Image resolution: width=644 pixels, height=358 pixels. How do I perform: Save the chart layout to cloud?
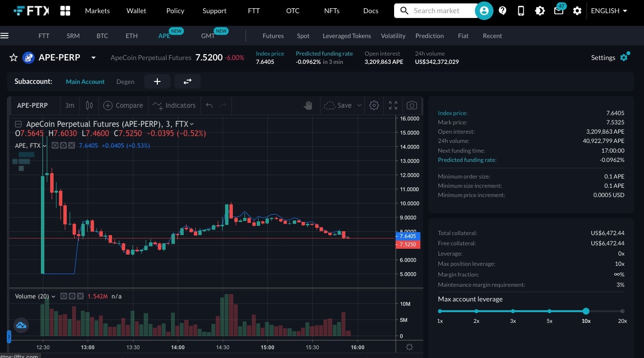(x=338, y=105)
